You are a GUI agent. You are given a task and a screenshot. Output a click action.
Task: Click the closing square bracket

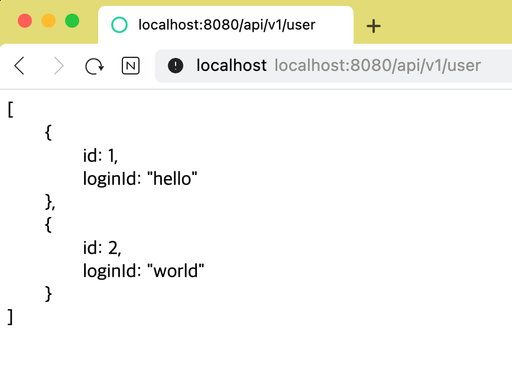point(10,317)
